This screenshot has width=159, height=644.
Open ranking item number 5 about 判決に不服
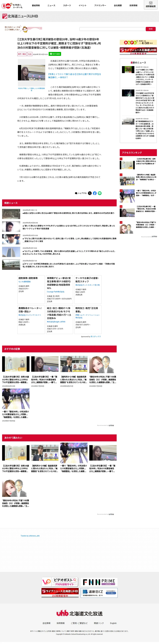point(138,227)
